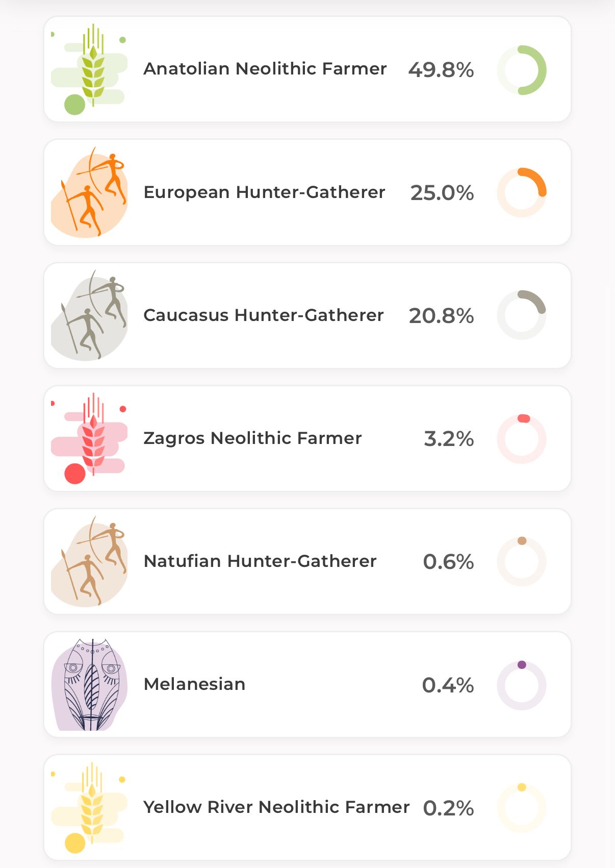This screenshot has width=615, height=868.
Task: Click the red 3.2% donut ring
Action: [x=522, y=439]
